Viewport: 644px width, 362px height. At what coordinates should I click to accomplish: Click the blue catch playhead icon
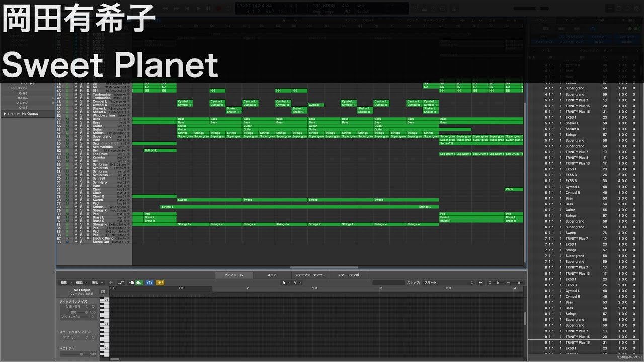(149, 283)
